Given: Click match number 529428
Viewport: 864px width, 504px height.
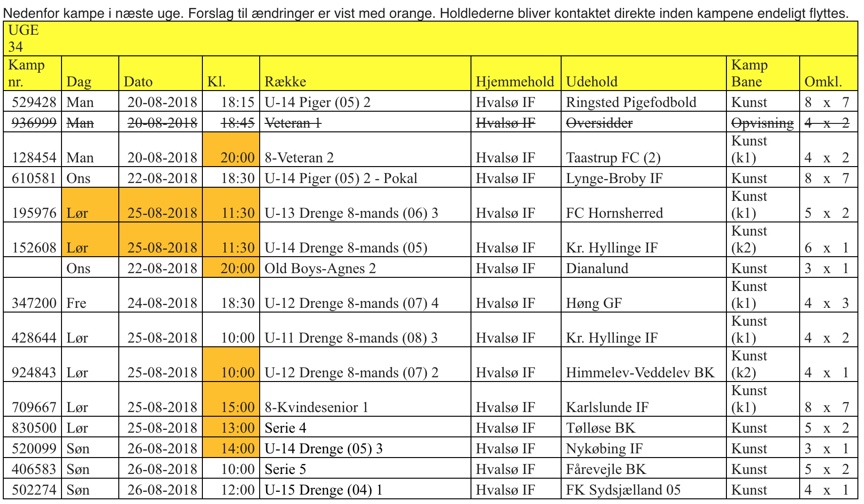Looking at the screenshot, I should coord(32,101).
